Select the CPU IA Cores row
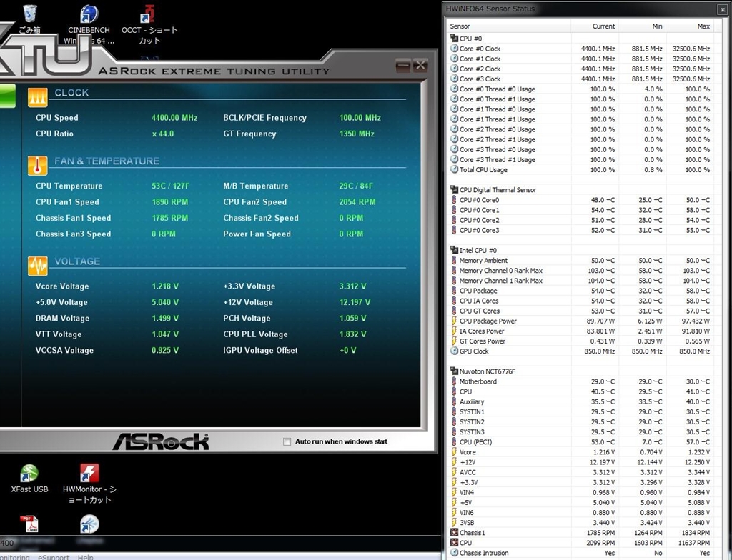The height and width of the screenshot is (560, 732). (580, 301)
